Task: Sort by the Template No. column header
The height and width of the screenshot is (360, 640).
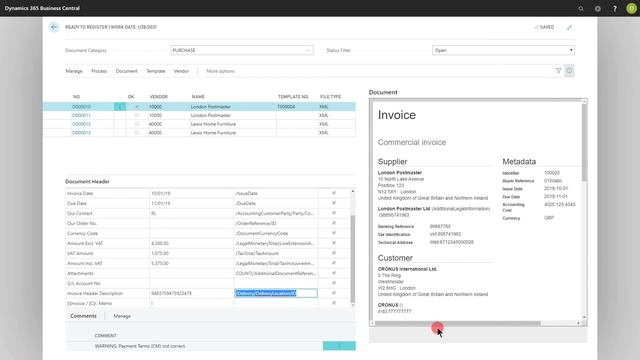Action: pos(293,97)
